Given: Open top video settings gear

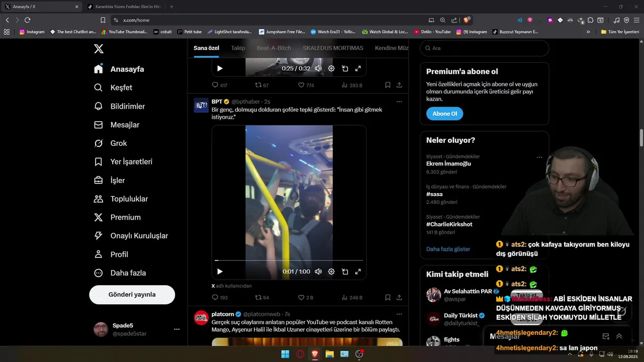Looking at the screenshot, I should pyautogui.click(x=332, y=68).
